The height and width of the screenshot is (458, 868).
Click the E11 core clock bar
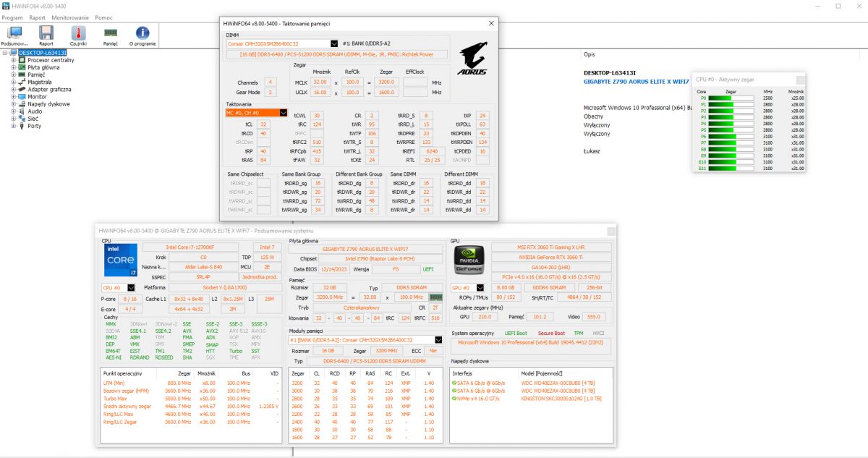(731, 169)
